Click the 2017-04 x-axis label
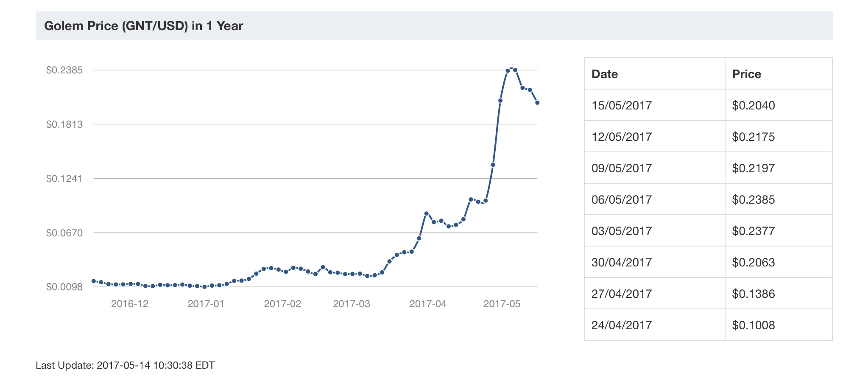 click(428, 304)
